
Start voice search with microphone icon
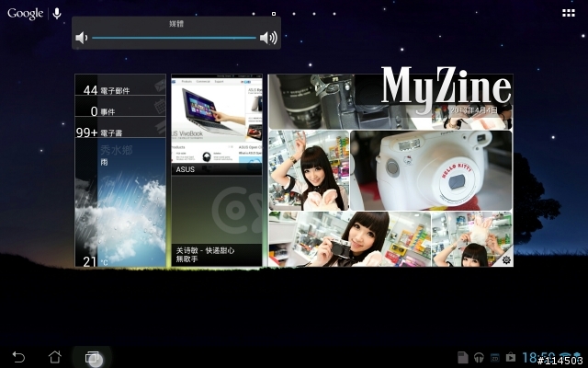click(57, 14)
